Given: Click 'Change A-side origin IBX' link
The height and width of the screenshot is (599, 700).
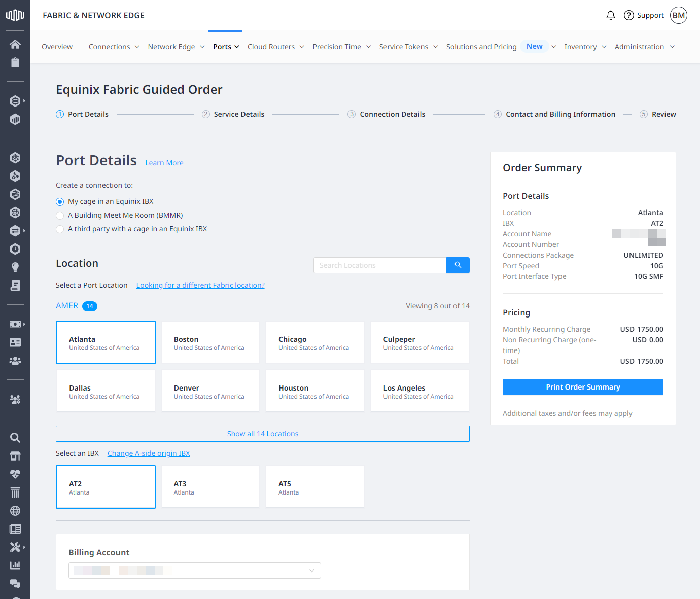Looking at the screenshot, I should pos(149,453).
